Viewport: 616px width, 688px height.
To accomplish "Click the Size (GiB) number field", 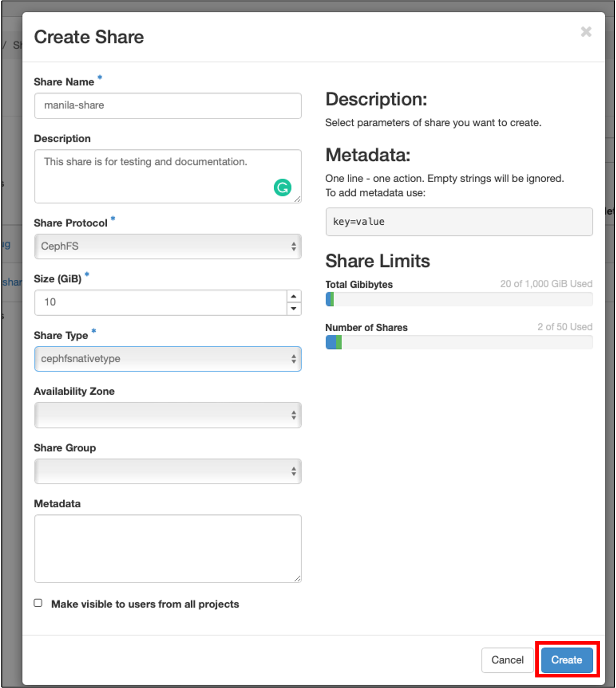I will tap(160, 302).
